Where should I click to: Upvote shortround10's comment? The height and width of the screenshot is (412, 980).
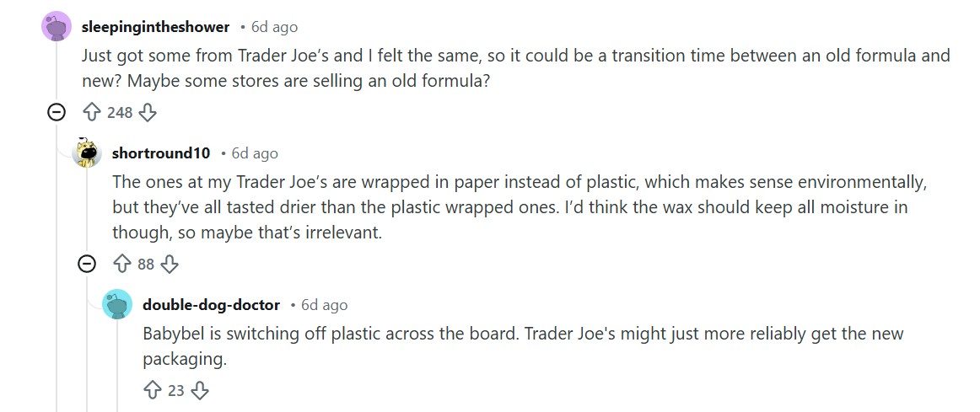122,264
